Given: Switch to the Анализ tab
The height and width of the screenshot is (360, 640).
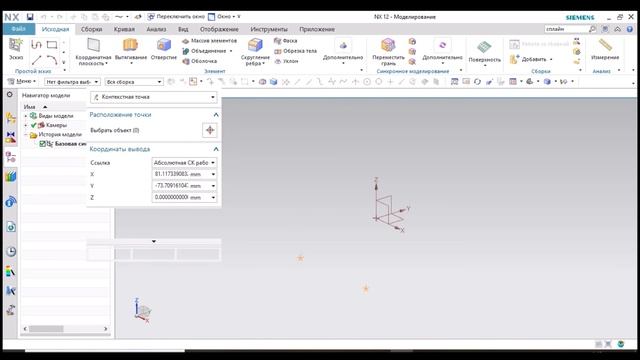Looking at the screenshot, I should coord(156,29).
